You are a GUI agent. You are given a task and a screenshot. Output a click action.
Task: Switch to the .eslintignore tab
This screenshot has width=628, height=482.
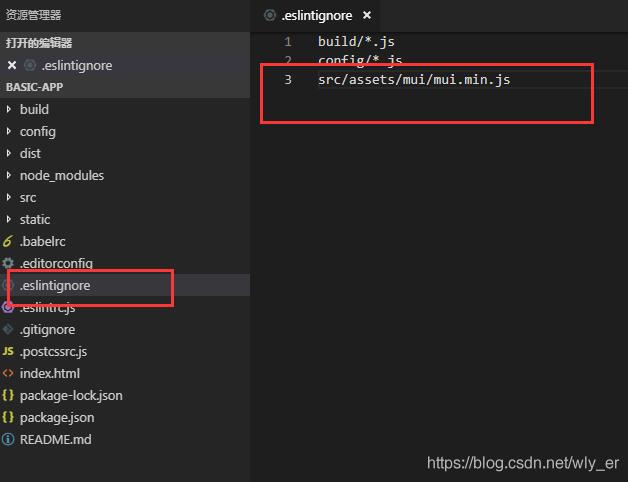[316, 15]
